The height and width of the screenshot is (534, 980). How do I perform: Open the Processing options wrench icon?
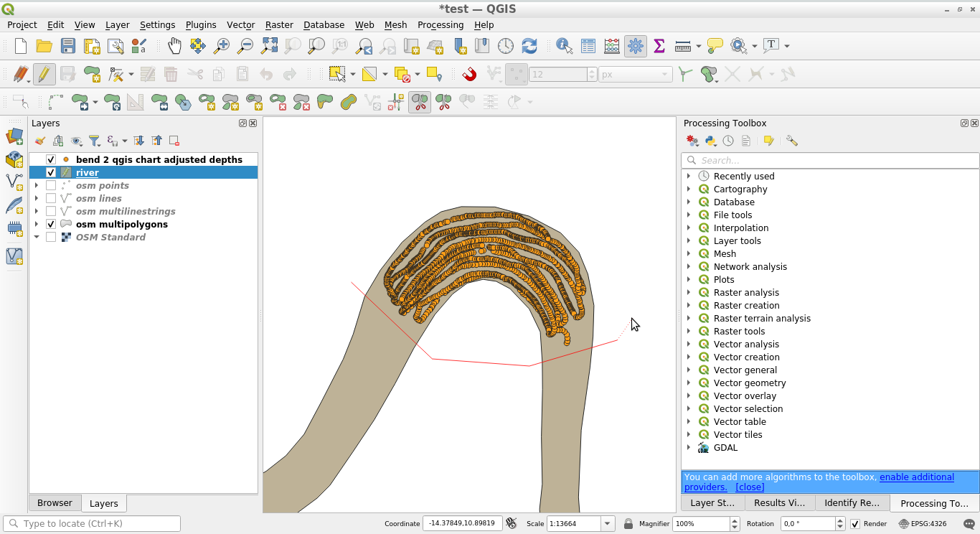coord(792,141)
